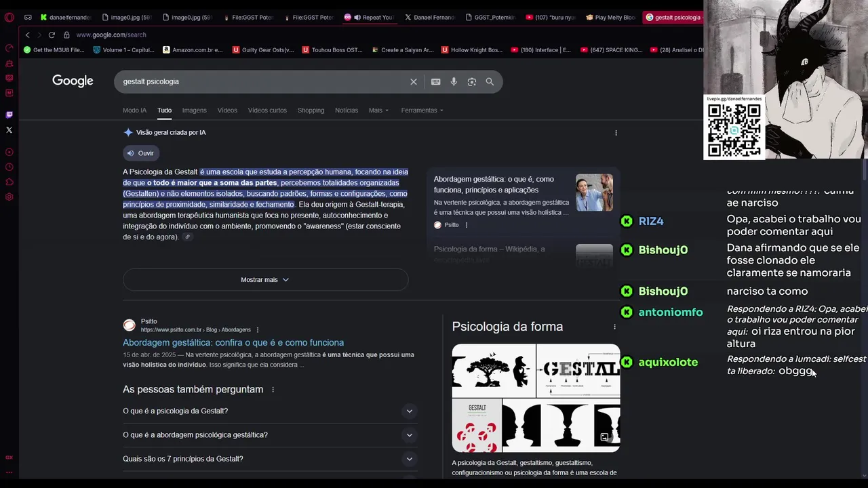
Task: Open options beside 'As pessoas também perguntam'
Action: click(x=273, y=390)
